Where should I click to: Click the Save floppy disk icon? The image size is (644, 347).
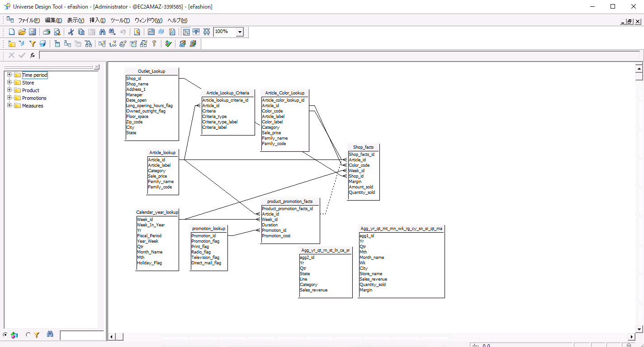coord(32,32)
